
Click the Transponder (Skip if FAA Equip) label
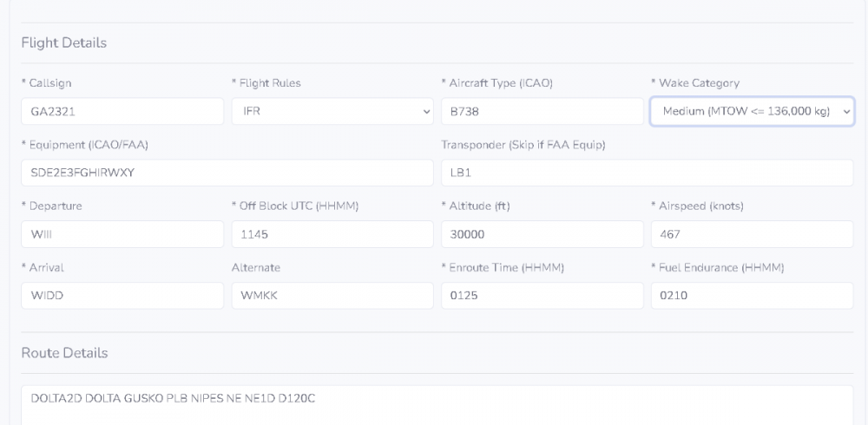(x=523, y=145)
